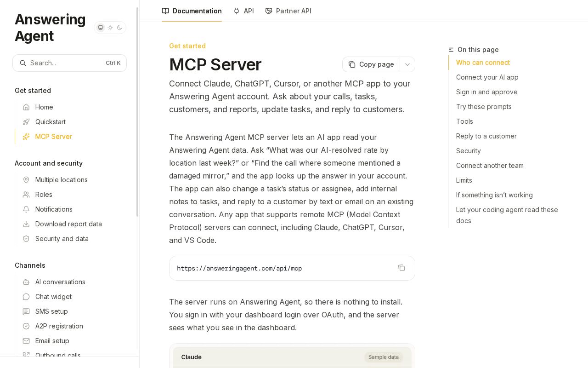Open the AI conversations page
Viewport: 588px width, 368px height.
coord(71,282)
